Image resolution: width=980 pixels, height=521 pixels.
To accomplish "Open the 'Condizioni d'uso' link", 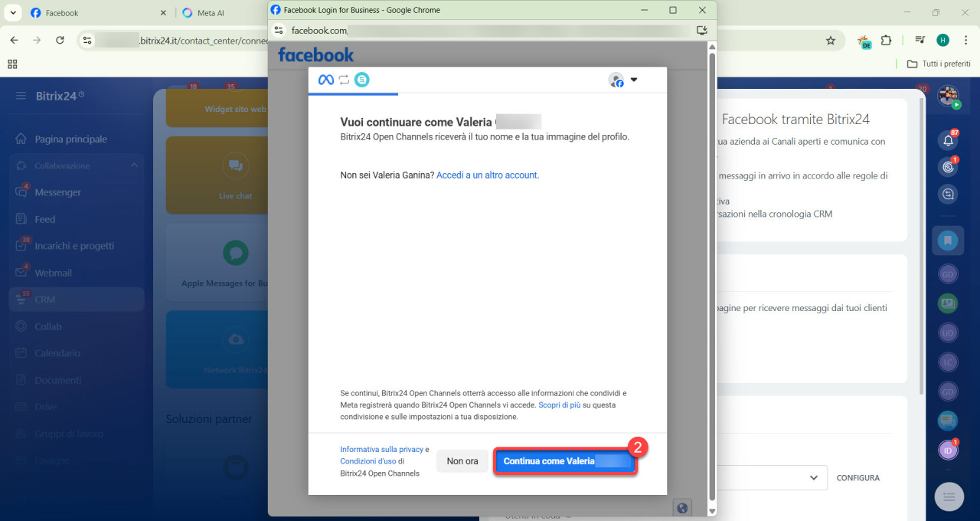I will pyautogui.click(x=368, y=461).
